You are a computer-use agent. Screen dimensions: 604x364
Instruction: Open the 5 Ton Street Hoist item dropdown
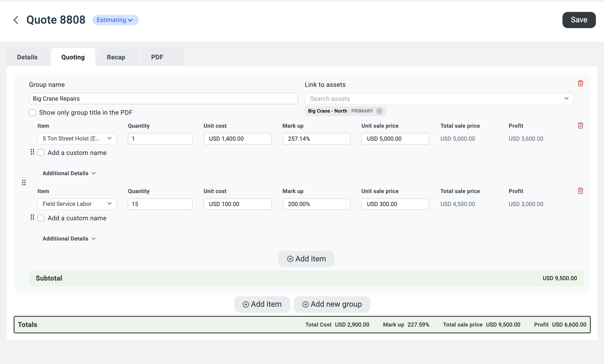click(x=77, y=139)
